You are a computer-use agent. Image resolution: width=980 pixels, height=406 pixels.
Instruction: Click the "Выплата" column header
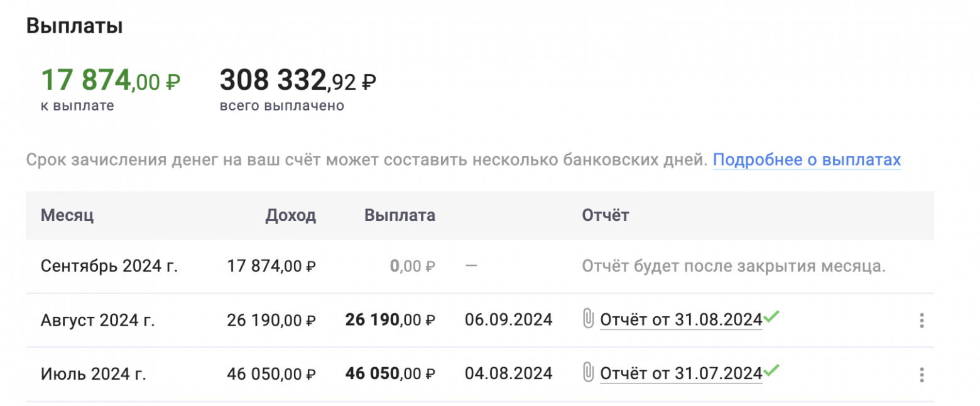click(400, 216)
